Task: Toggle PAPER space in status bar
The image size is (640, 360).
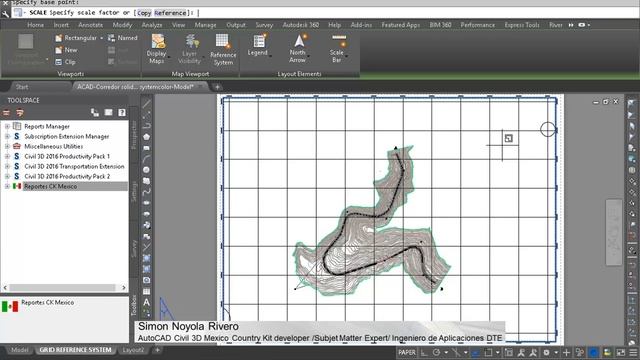Action: (407, 353)
